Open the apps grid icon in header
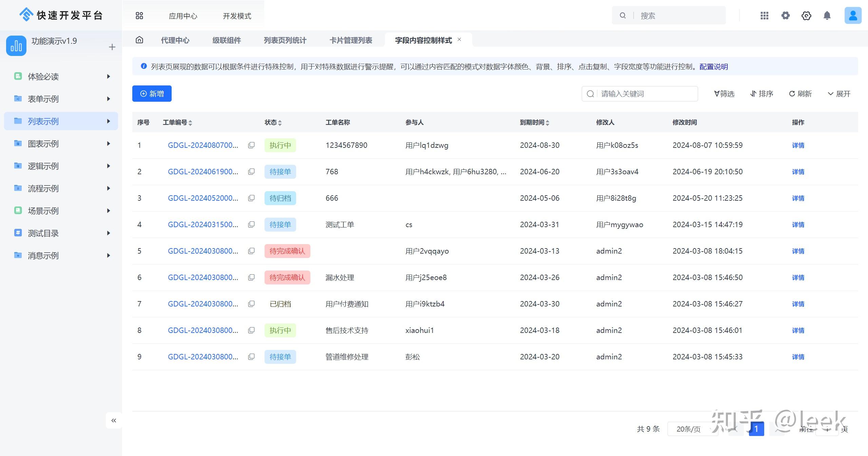 [x=765, y=16]
